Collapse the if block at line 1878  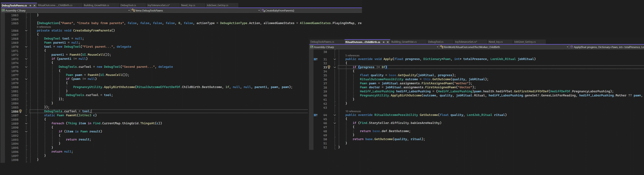tap(26, 79)
